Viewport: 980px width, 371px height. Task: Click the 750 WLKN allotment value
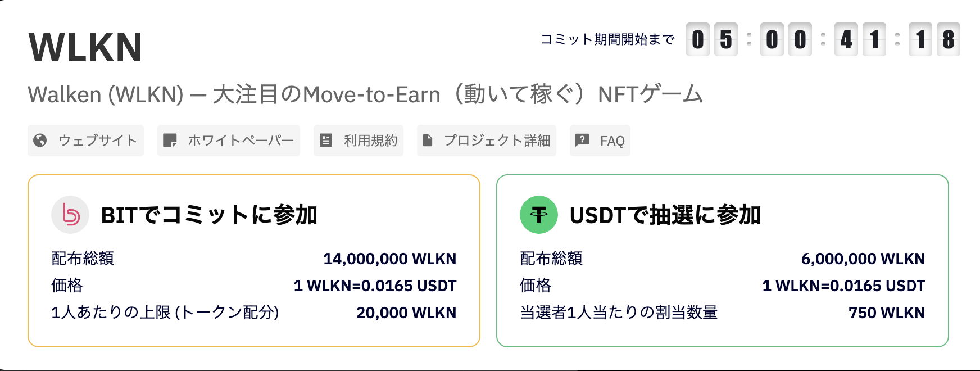pyautogui.click(x=887, y=313)
